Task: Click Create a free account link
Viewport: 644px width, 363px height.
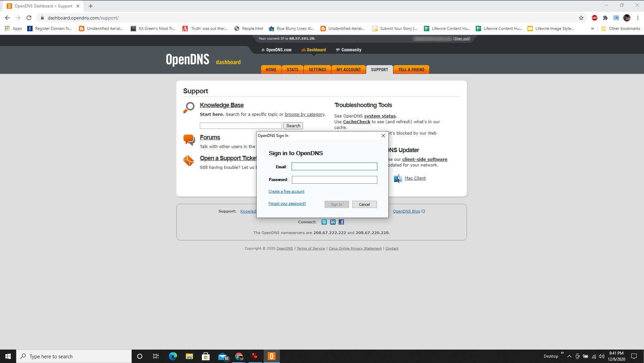Action: click(286, 191)
